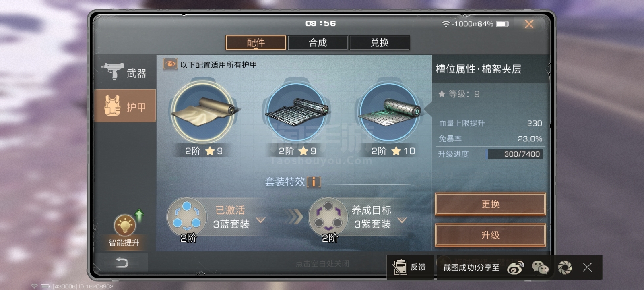Image resolution: width=644 pixels, height=290 pixels.
Task: Expand the 已激活 3蓝套装 dropdown arrow
Action: 261,220
